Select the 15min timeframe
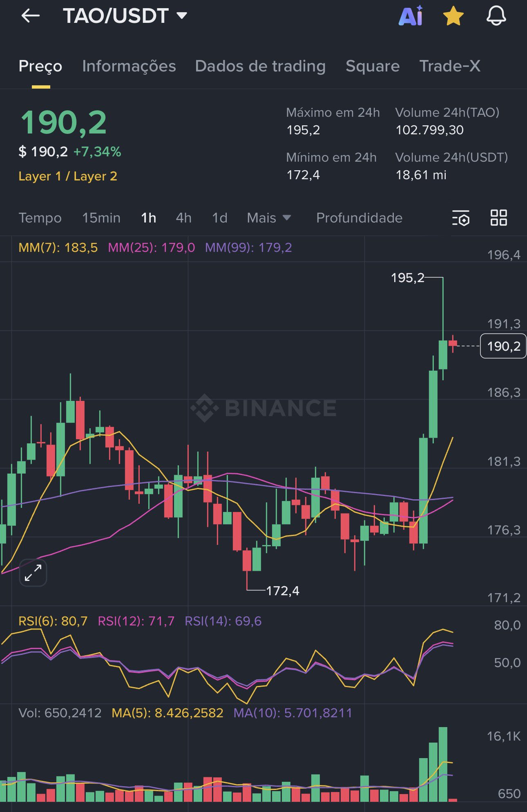The height and width of the screenshot is (812, 527). 101,218
